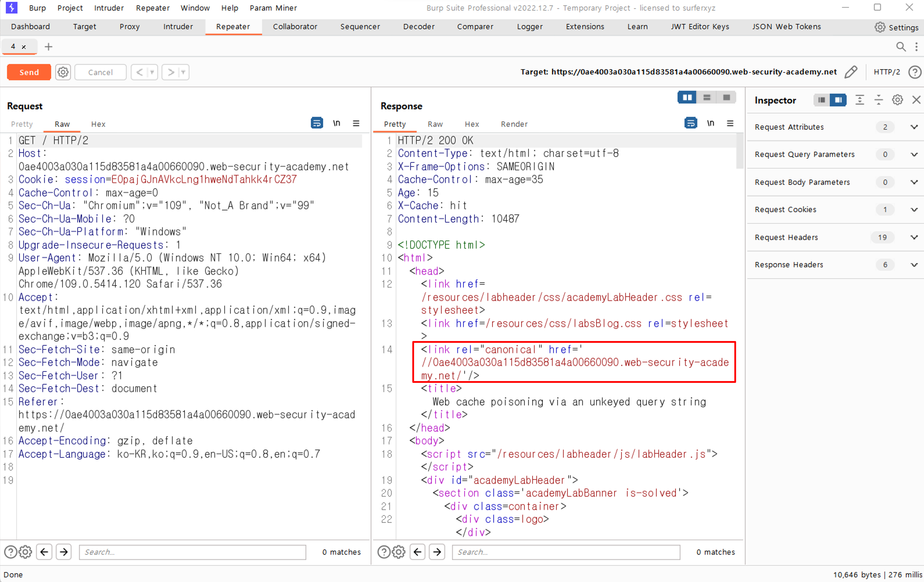Open Repeater tab options kebab menu

coord(916,47)
